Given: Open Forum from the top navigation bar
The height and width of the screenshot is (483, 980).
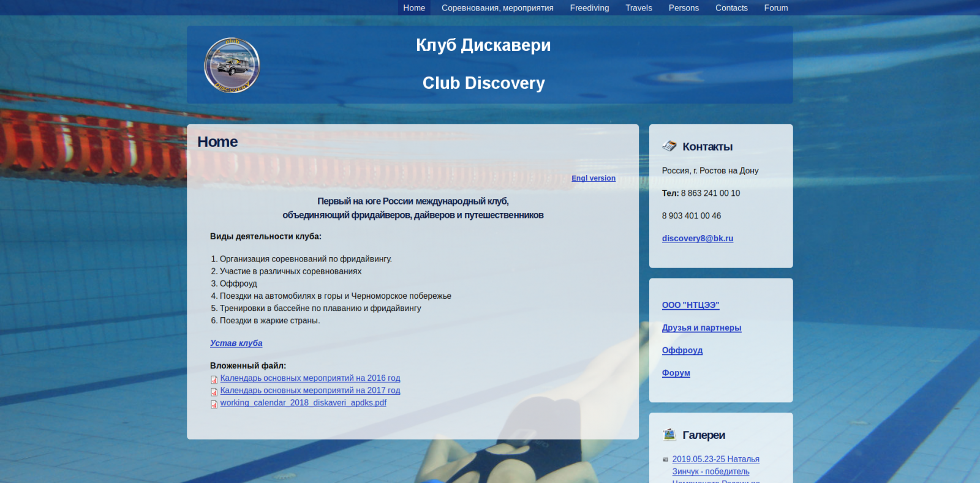Looking at the screenshot, I should (x=776, y=8).
